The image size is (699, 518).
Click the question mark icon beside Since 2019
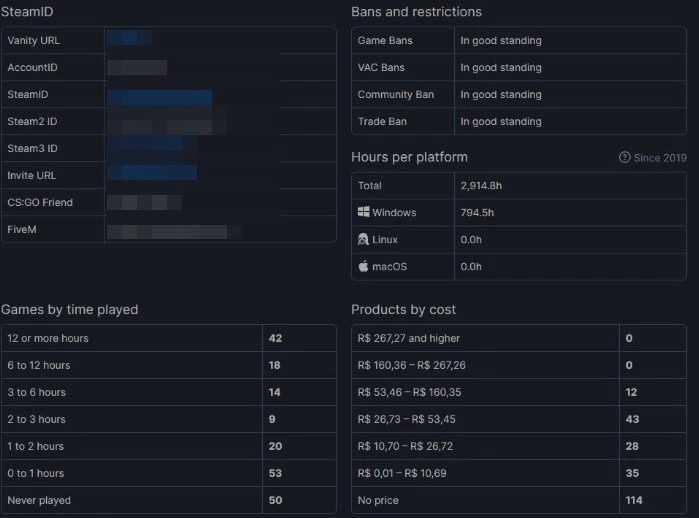pyautogui.click(x=625, y=157)
